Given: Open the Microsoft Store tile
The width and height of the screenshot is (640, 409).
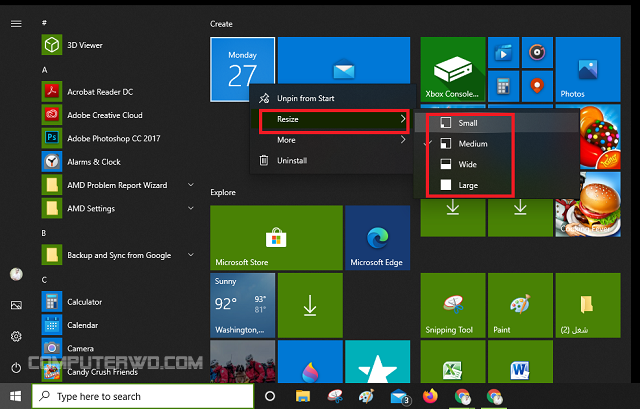Looking at the screenshot, I should [x=276, y=238].
